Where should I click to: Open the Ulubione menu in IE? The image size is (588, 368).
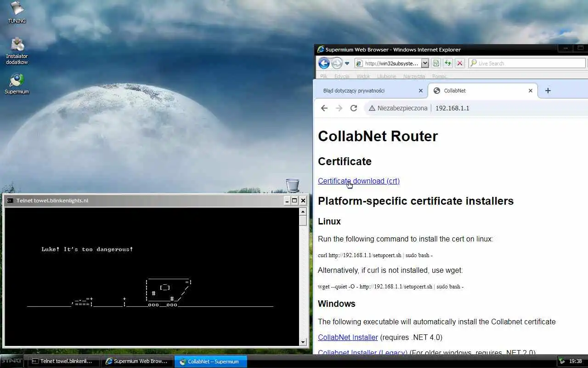click(386, 76)
